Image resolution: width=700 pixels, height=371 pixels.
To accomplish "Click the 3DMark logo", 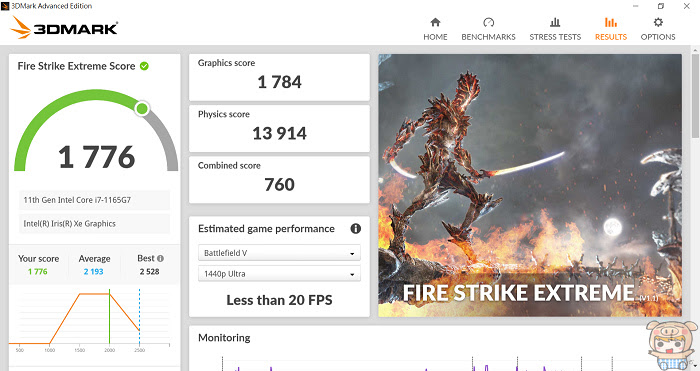I will tap(64, 28).
